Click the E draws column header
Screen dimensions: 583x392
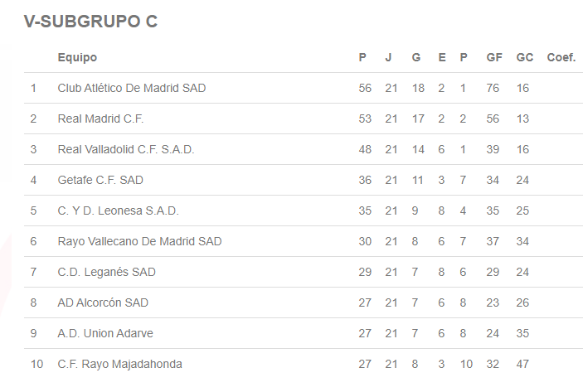[x=441, y=57]
